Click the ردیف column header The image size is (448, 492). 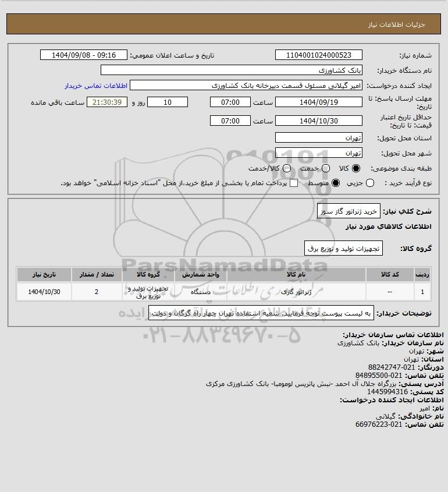422,275
